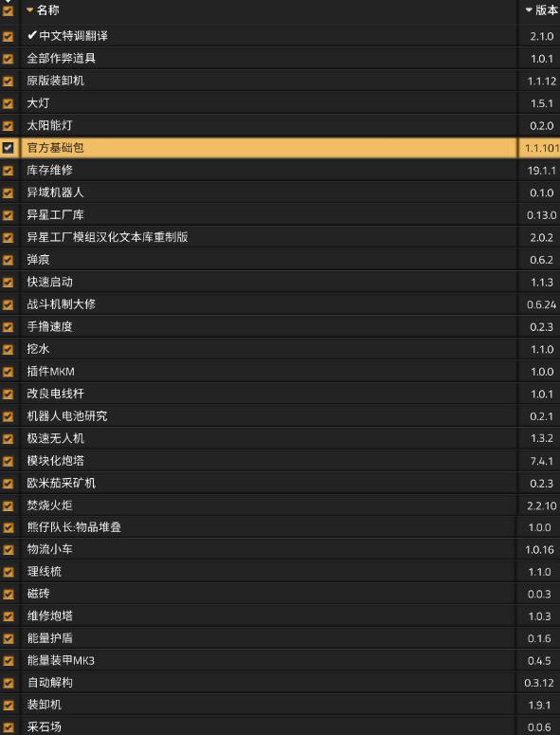Select the 能量装甲MK3 mod name

[x=61, y=660]
